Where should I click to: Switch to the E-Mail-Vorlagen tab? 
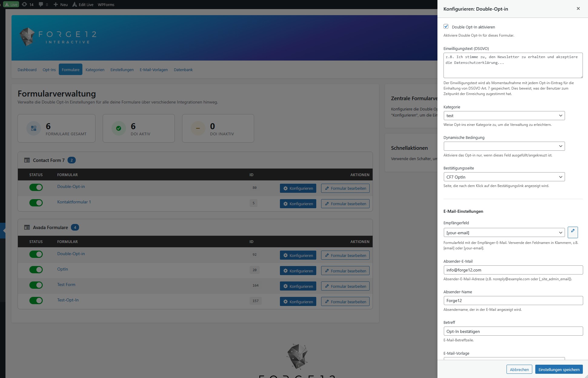tap(154, 70)
